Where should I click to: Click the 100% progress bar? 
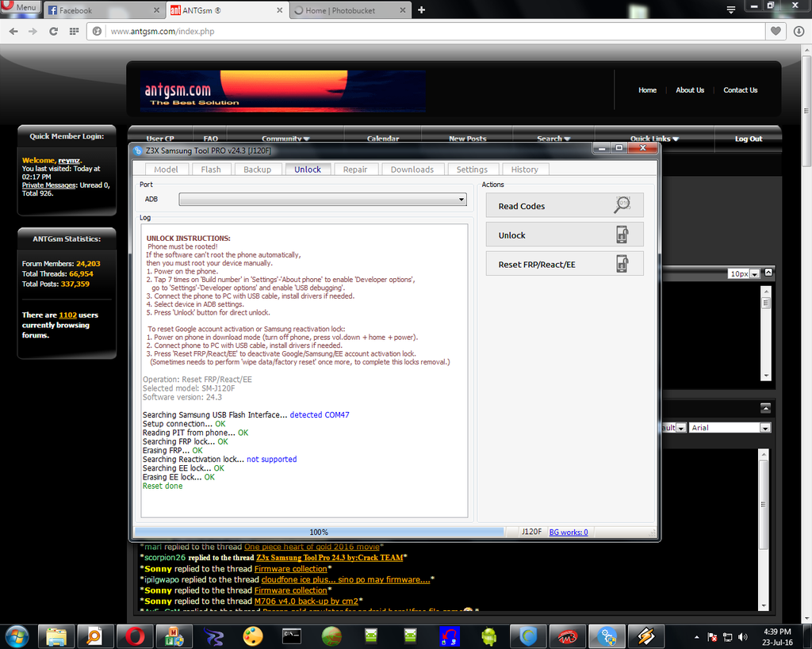click(x=319, y=532)
